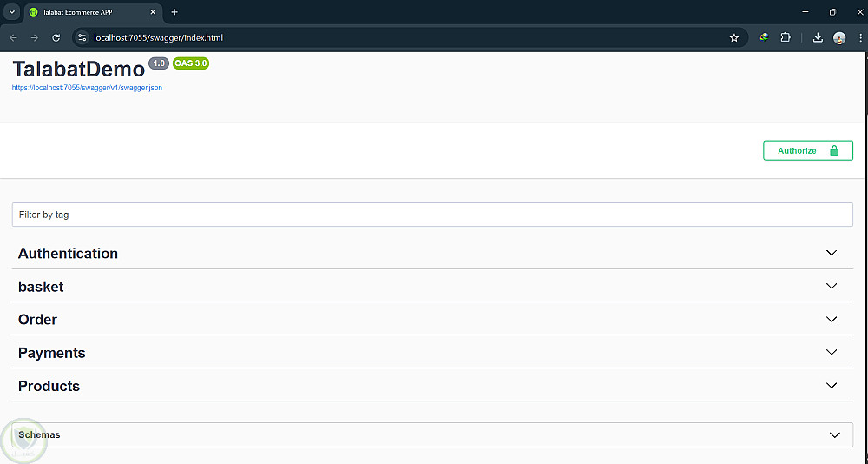868x464 pixels.
Task: Reload the Swagger page
Action: coord(56,37)
